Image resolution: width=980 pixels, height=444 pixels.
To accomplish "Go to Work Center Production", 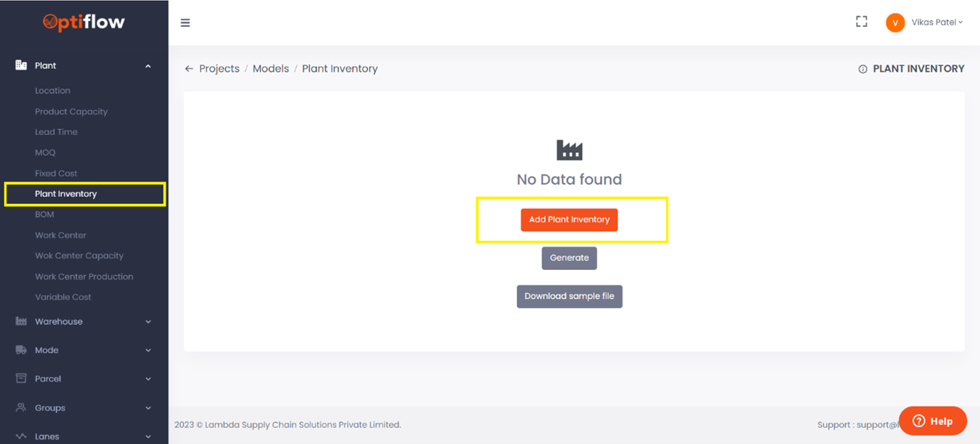I will [84, 276].
